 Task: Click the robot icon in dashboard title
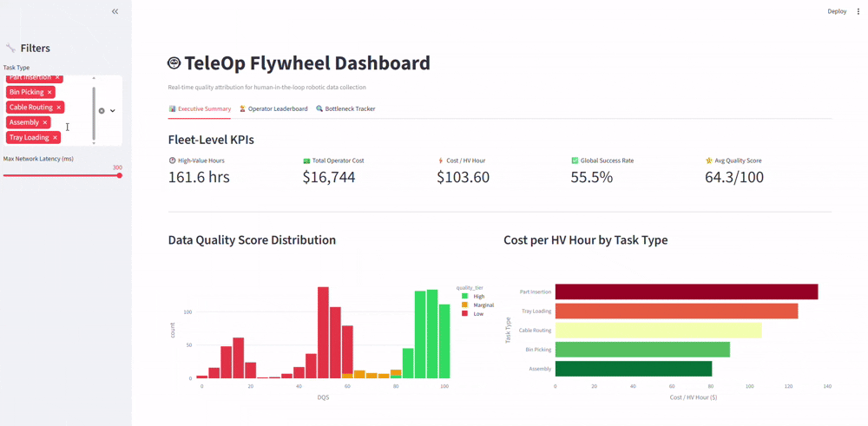pos(174,63)
